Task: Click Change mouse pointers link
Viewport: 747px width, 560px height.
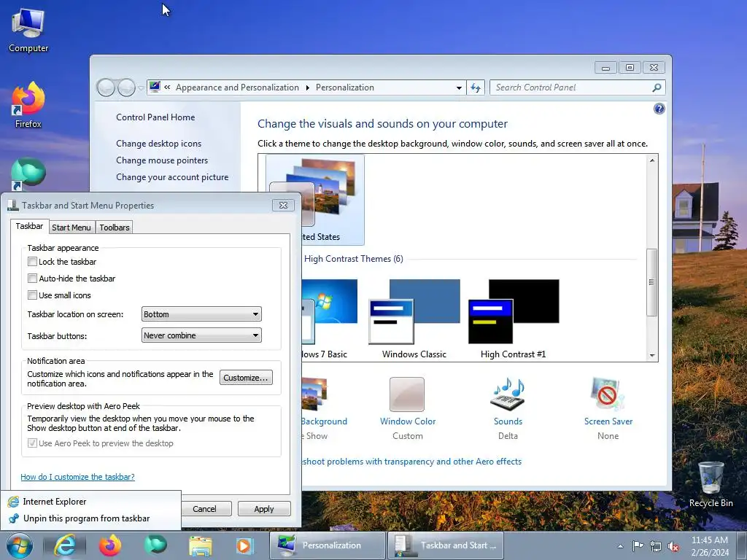Action: (x=162, y=160)
